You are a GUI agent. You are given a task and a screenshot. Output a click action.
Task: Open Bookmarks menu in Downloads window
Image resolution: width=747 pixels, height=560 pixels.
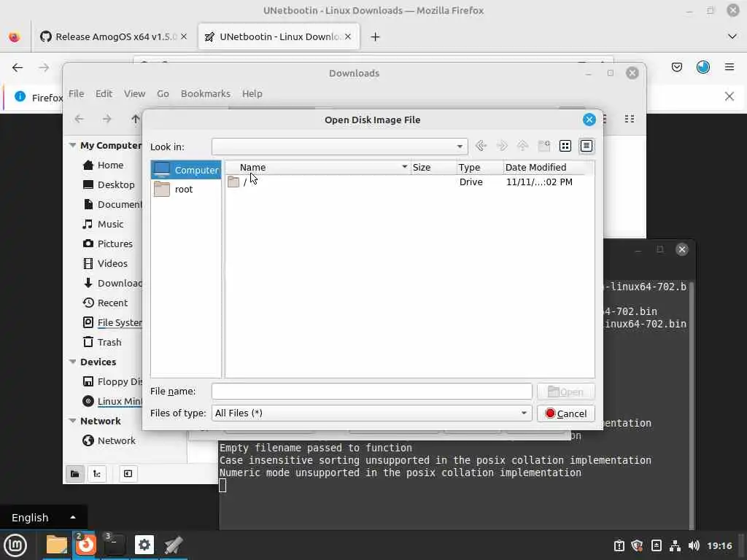[205, 94]
